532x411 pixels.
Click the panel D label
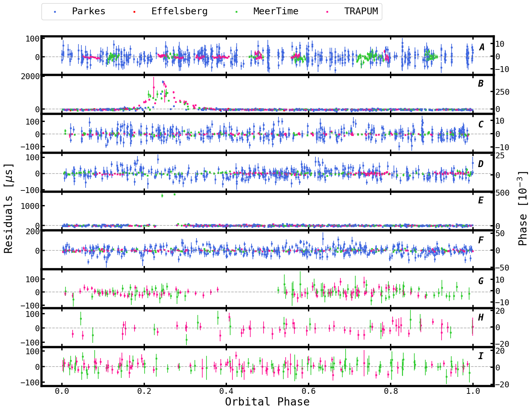pos(480,164)
